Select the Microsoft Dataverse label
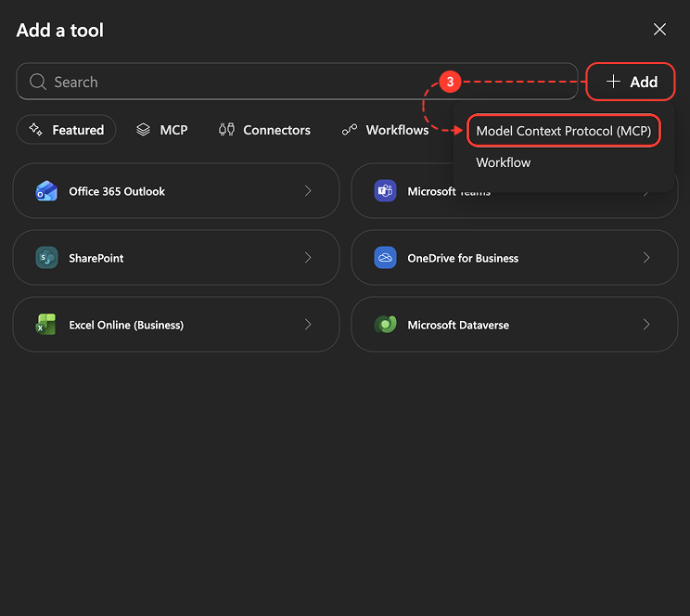The height and width of the screenshot is (616, 690). 458,325
